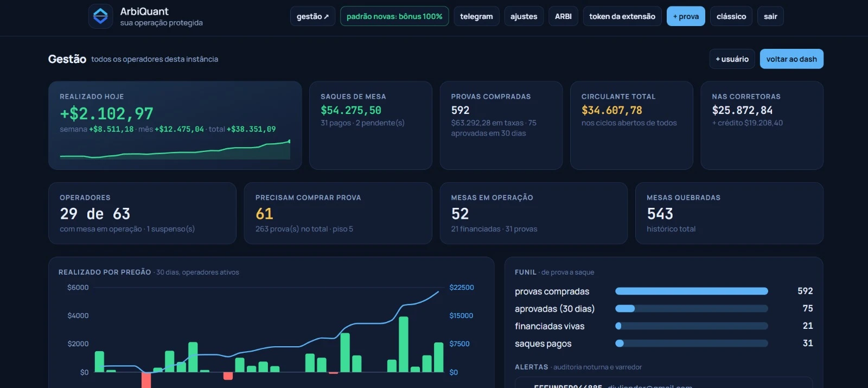Open token da extensão
Image resolution: width=868 pixels, height=388 pixels.
coord(622,16)
